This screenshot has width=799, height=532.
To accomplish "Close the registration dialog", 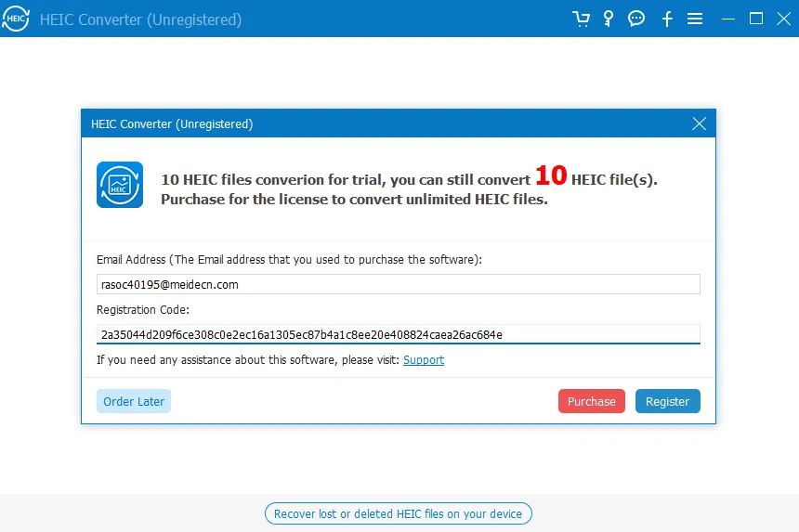I will 700,123.
